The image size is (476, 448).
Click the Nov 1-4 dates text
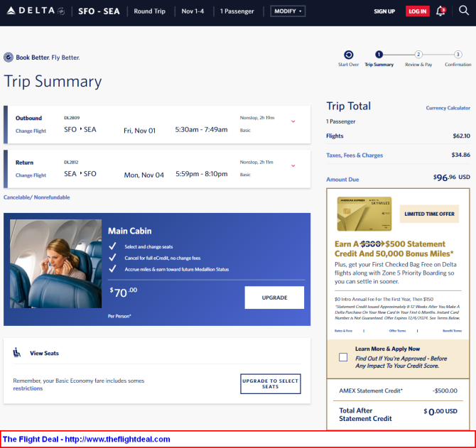[193, 11]
